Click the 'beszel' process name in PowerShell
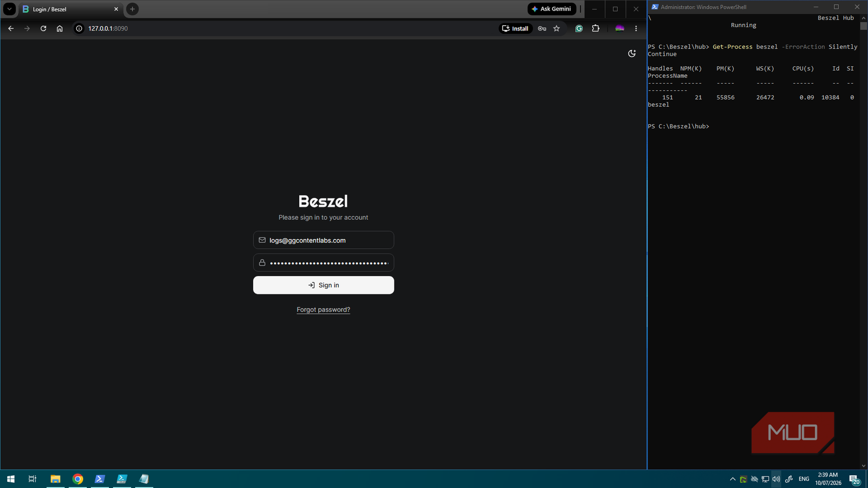868x488 pixels. coord(659,105)
